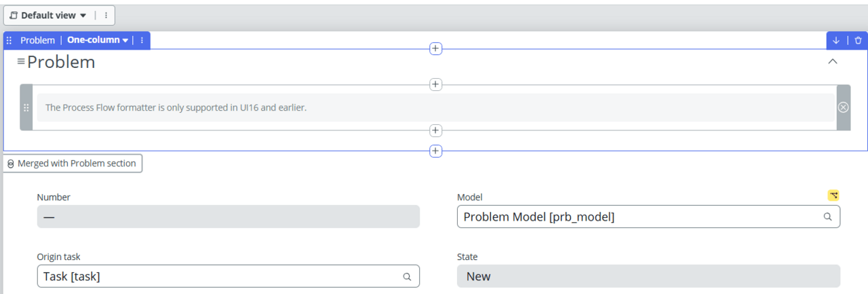
Task: Click the yellow icon above Model field
Action: [833, 196]
